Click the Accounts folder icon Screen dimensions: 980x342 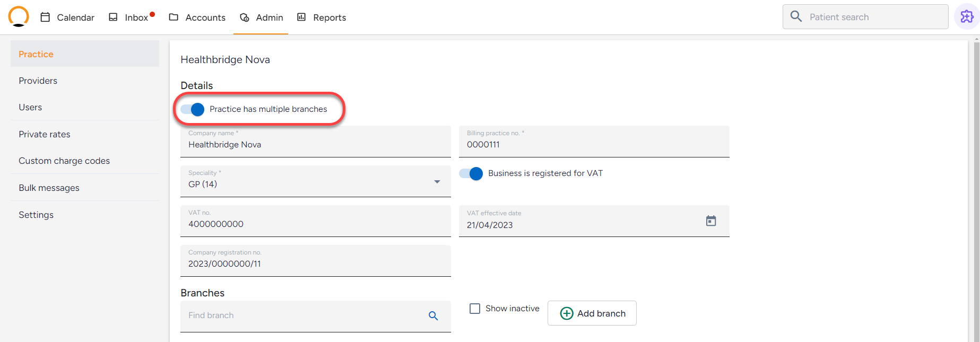(174, 17)
